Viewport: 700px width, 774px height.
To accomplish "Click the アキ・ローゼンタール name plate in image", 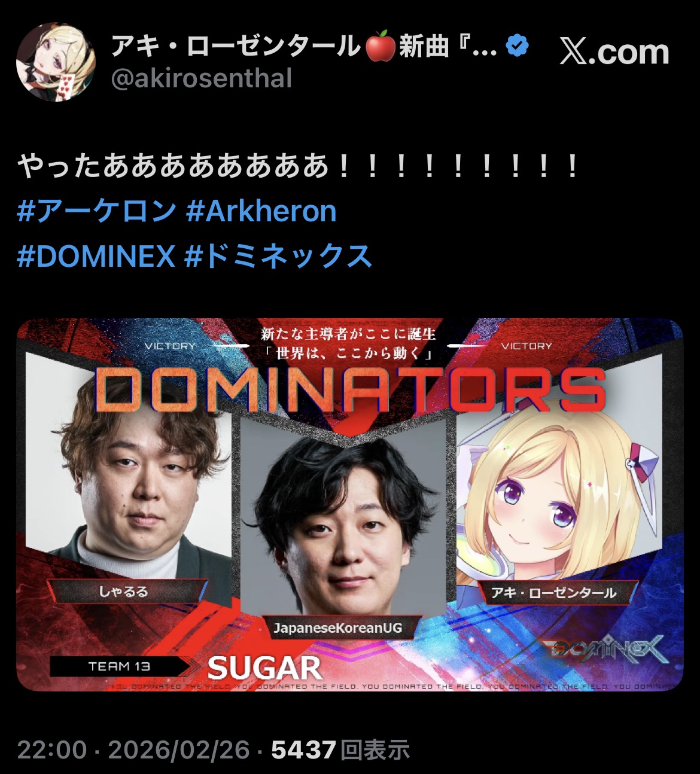I will (x=553, y=593).
